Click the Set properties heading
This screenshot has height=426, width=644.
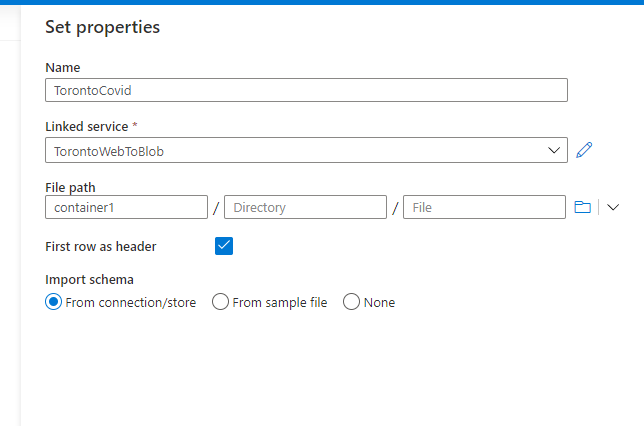(x=103, y=27)
